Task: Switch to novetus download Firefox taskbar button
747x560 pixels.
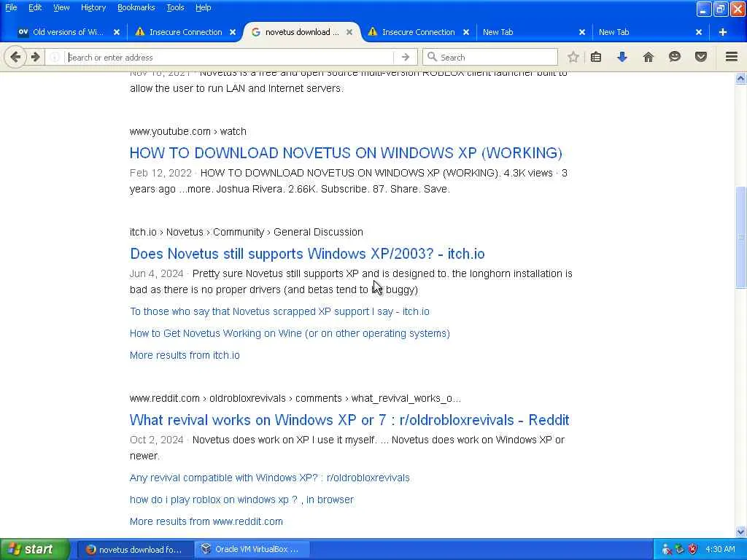Action: pyautogui.click(x=135, y=549)
